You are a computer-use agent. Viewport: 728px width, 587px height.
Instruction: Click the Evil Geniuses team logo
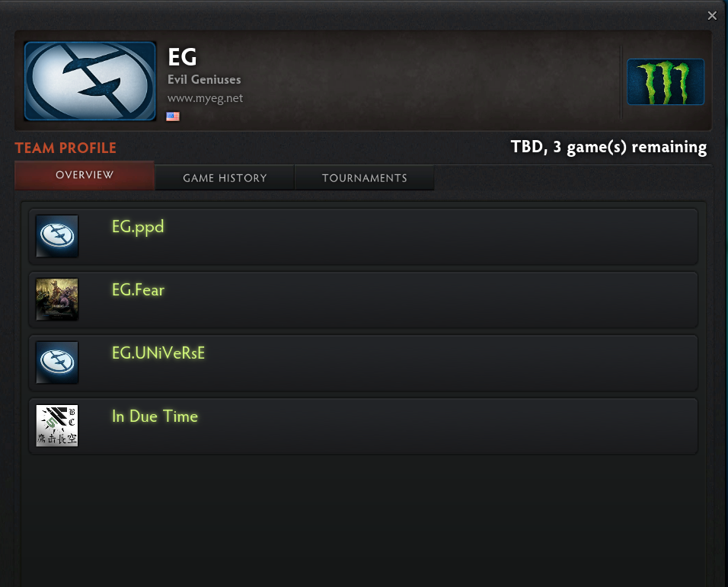point(90,81)
